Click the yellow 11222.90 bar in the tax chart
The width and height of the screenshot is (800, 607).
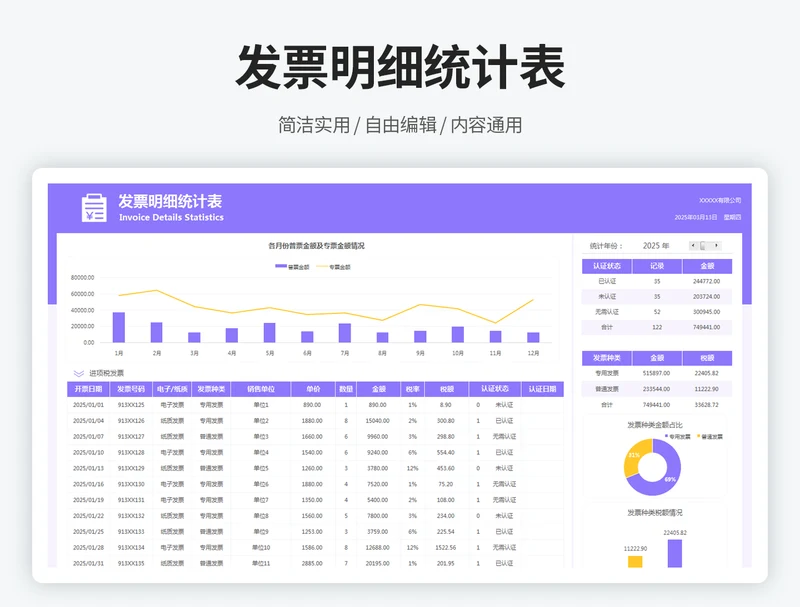click(635, 562)
